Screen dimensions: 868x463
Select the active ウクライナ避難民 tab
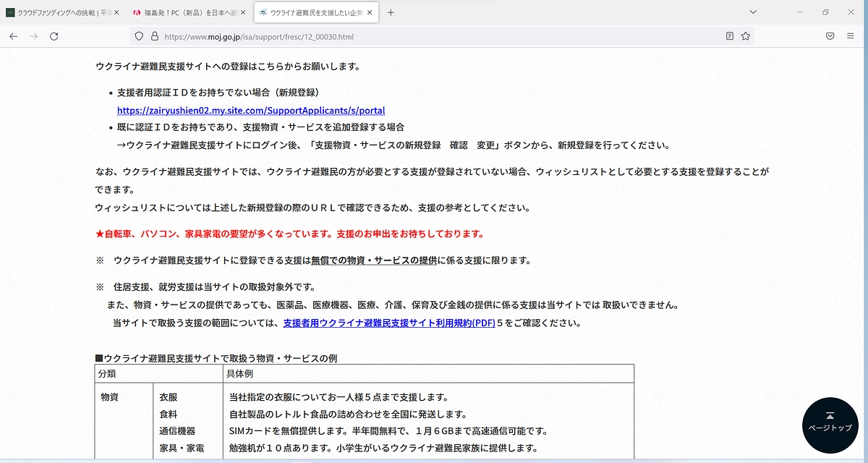311,12
